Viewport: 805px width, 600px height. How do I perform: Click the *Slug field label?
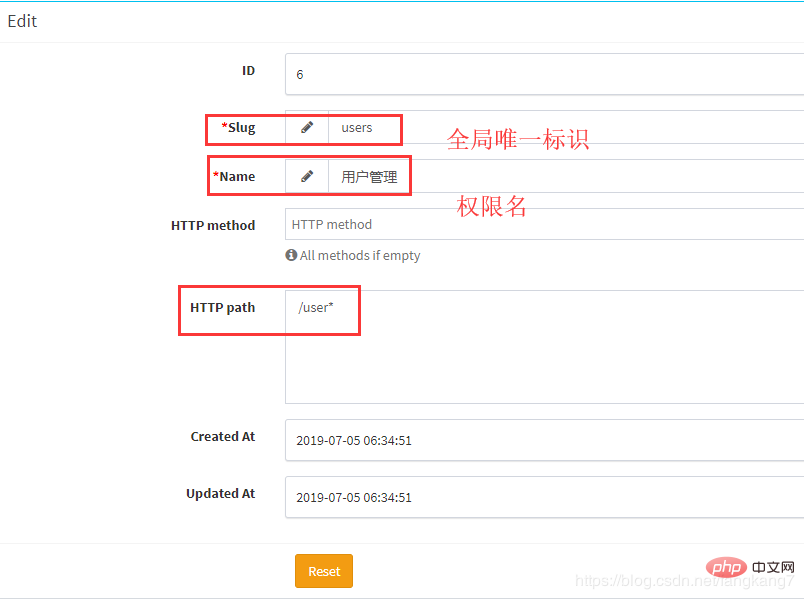tap(238, 128)
